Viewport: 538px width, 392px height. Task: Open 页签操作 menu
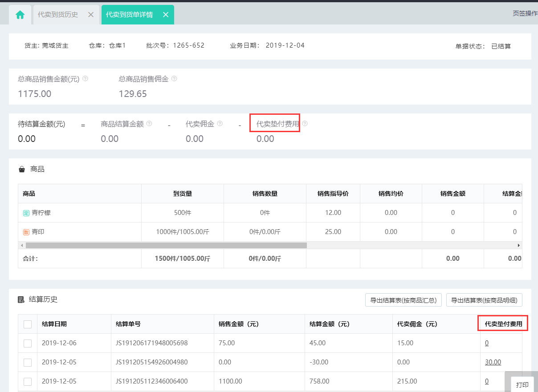pos(525,13)
